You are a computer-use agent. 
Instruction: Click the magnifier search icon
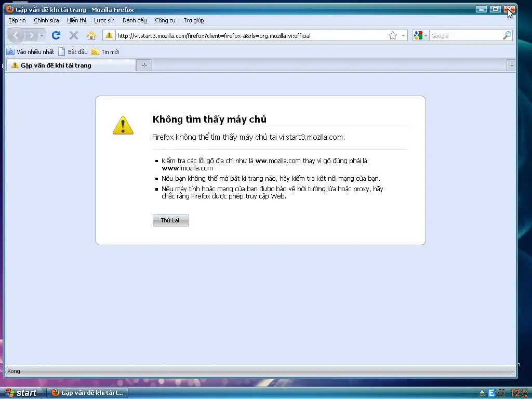point(507,35)
